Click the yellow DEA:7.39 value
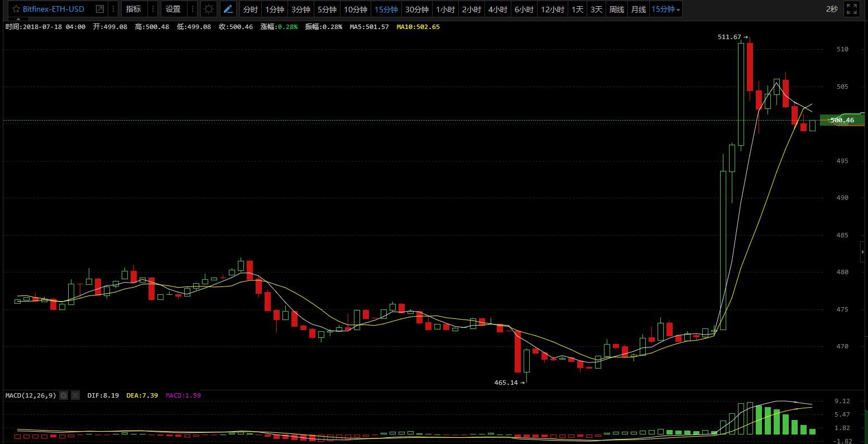 pyautogui.click(x=142, y=395)
